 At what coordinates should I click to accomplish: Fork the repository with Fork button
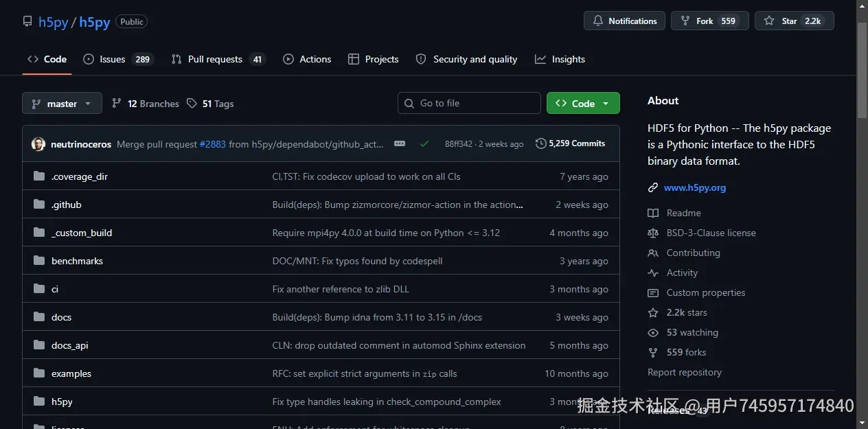(x=709, y=21)
